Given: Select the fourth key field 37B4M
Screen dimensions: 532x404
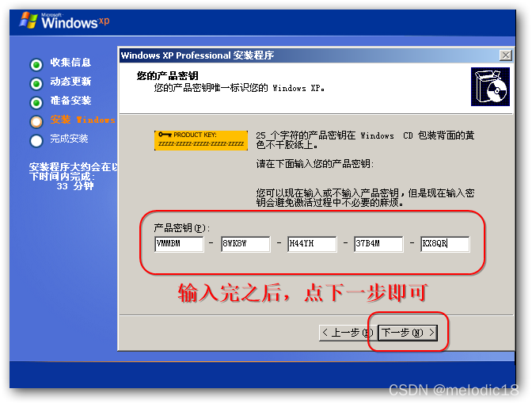Looking at the screenshot, I should (x=378, y=244).
